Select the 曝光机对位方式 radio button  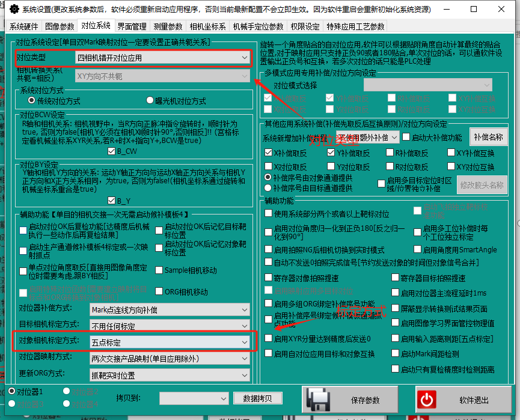pos(150,101)
